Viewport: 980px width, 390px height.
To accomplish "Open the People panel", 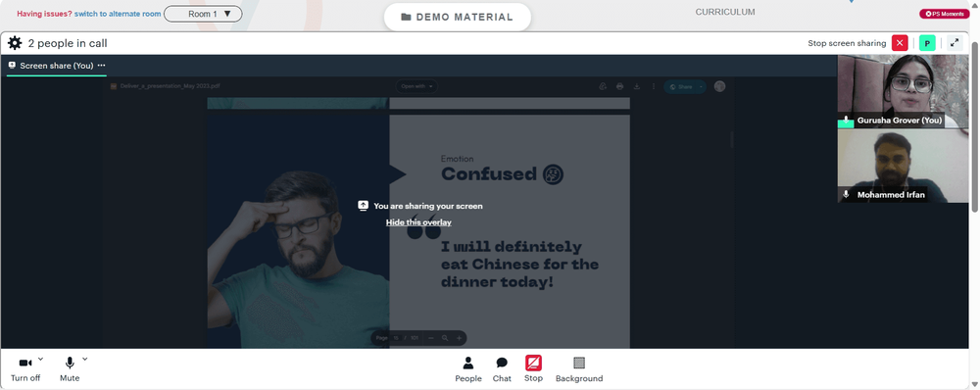I will [468, 368].
